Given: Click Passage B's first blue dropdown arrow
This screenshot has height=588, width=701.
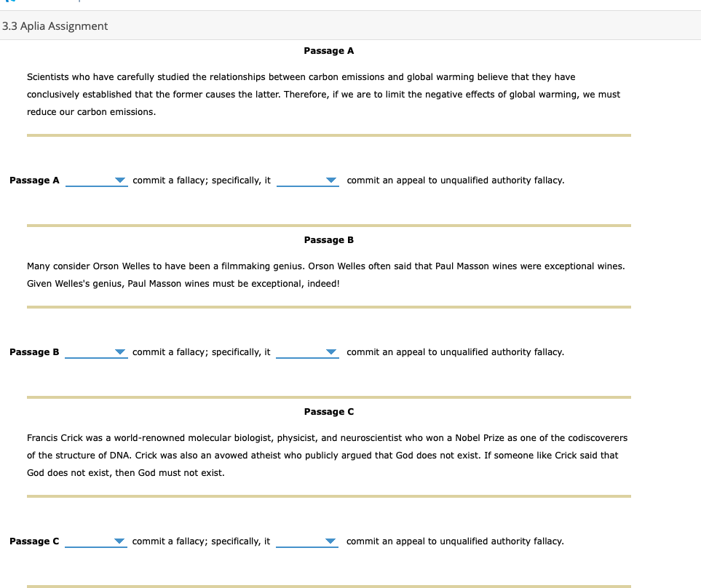Looking at the screenshot, I should tap(119, 351).
